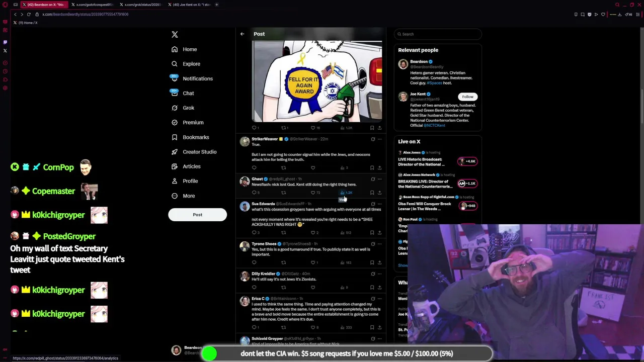Screen dimensions: 644x362
Task: Open the more menu on Dilly Kreidler reply
Action: [x=380, y=274]
